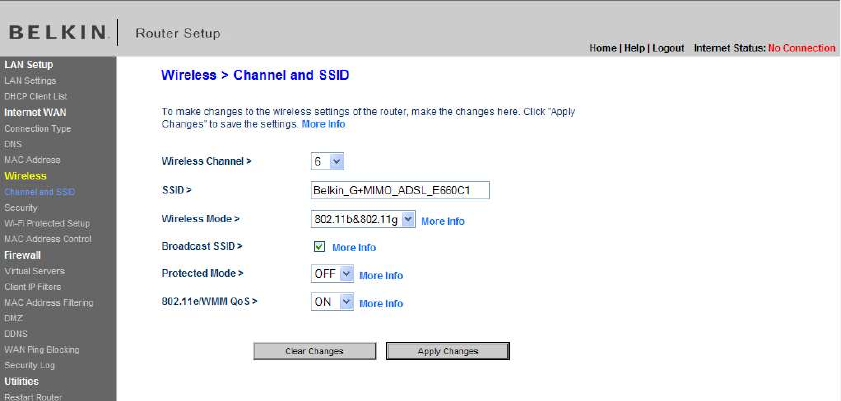
Task: Go to Home in top bar
Action: pos(603,48)
